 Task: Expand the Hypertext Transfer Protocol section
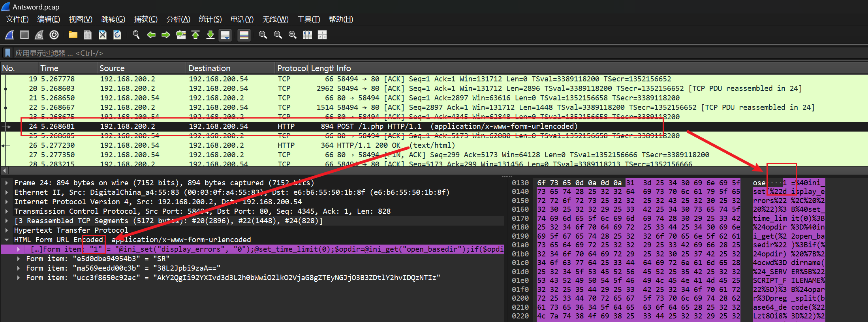[7, 230]
